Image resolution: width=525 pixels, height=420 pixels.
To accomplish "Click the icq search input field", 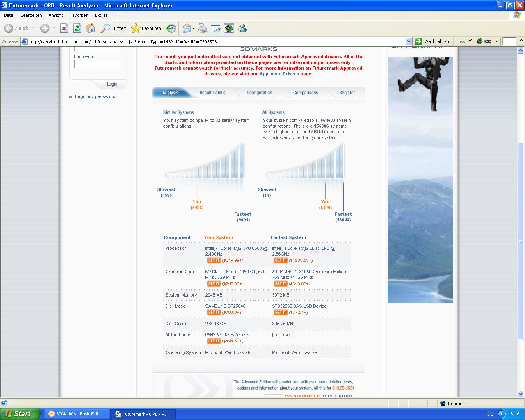I will (x=509, y=41).
